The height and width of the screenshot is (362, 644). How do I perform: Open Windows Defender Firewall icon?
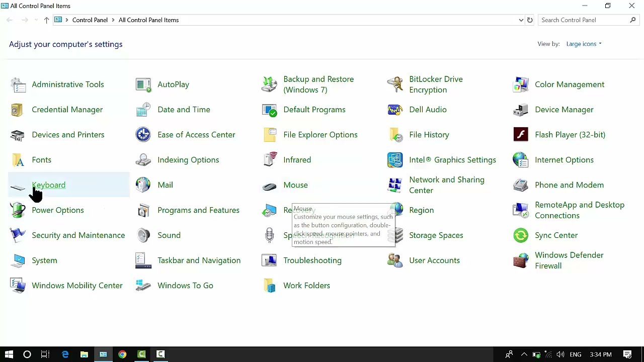click(521, 260)
